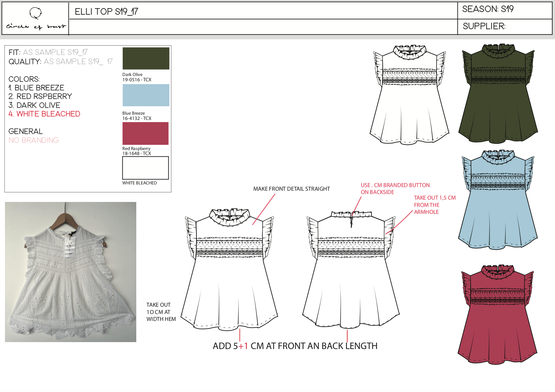Select the dark olive top illustration

pos(498,94)
